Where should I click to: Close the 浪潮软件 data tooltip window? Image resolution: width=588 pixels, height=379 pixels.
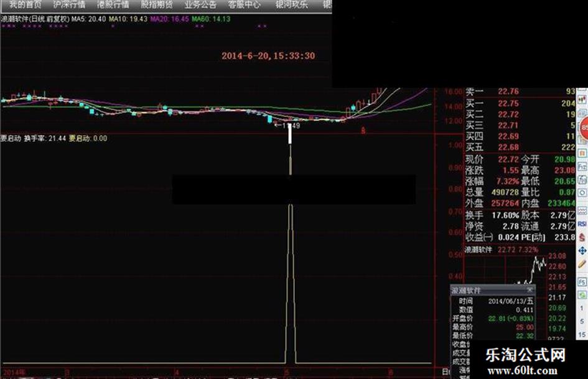[x=530, y=289]
